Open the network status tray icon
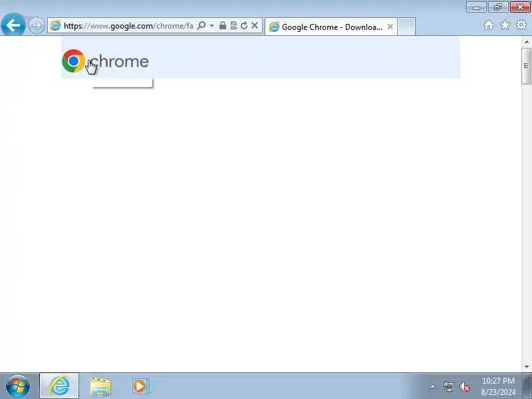The height and width of the screenshot is (399, 532). [448, 386]
